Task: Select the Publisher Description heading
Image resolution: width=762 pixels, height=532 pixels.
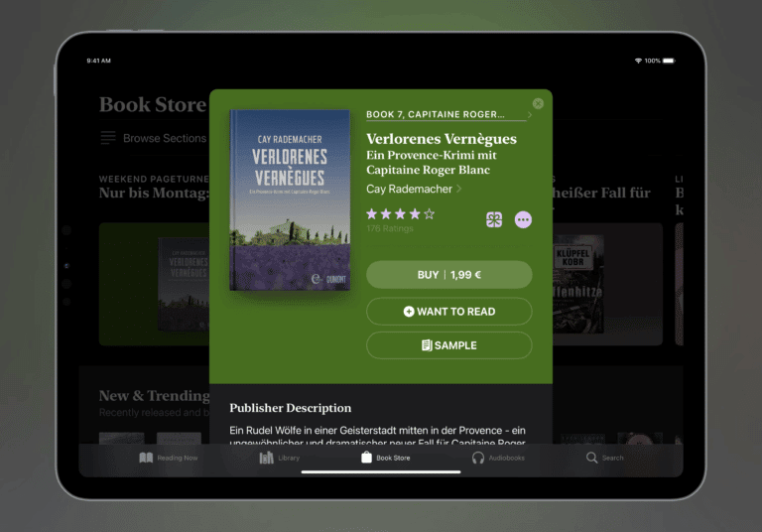Action: click(x=290, y=408)
